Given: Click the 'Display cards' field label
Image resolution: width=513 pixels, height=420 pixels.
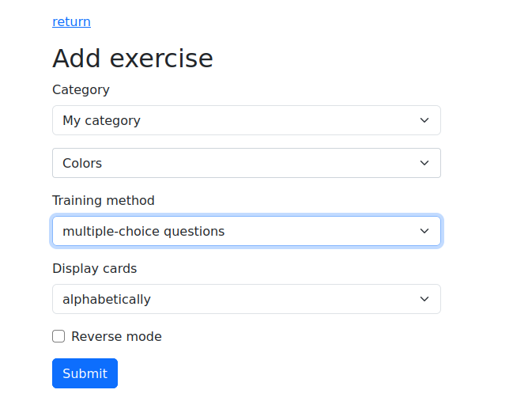Looking at the screenshot, I should [94, 268].
